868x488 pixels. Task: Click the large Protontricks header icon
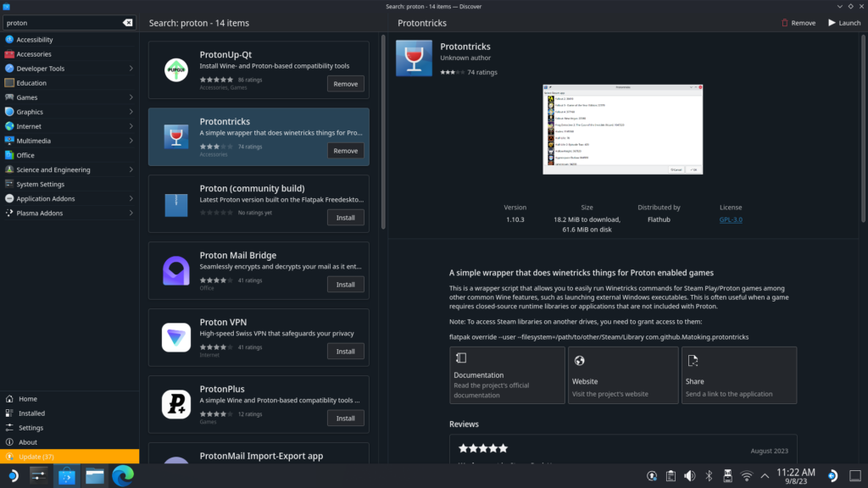click(414, 58)
